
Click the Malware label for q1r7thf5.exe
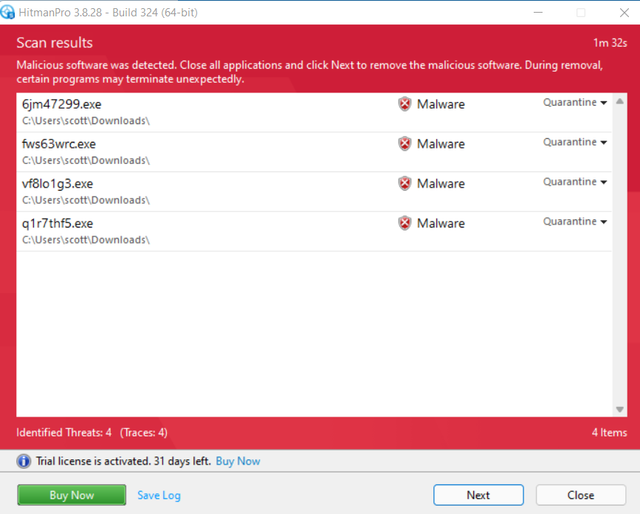(x=441, y=223)
